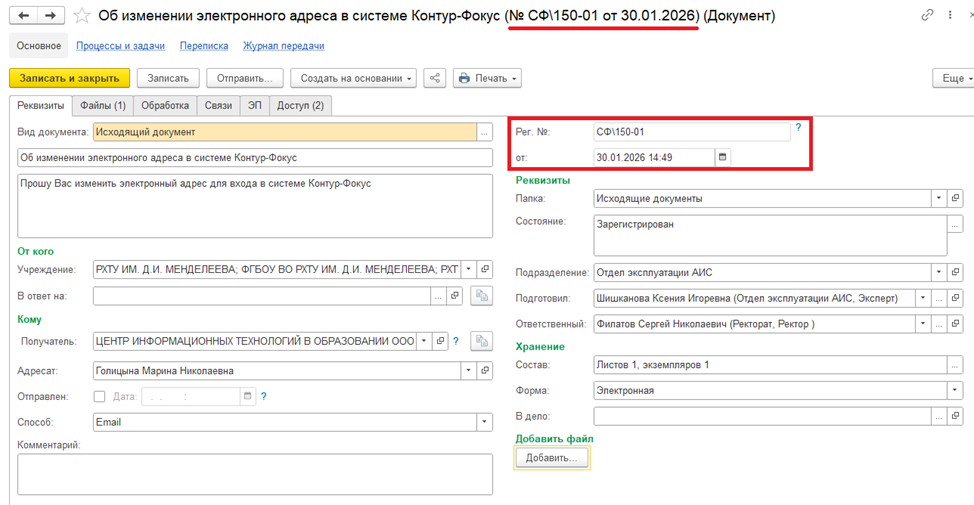This screenshot has width=974, height=505.
Task: Click copy icon beside В ответ на field
Action: 482,296
